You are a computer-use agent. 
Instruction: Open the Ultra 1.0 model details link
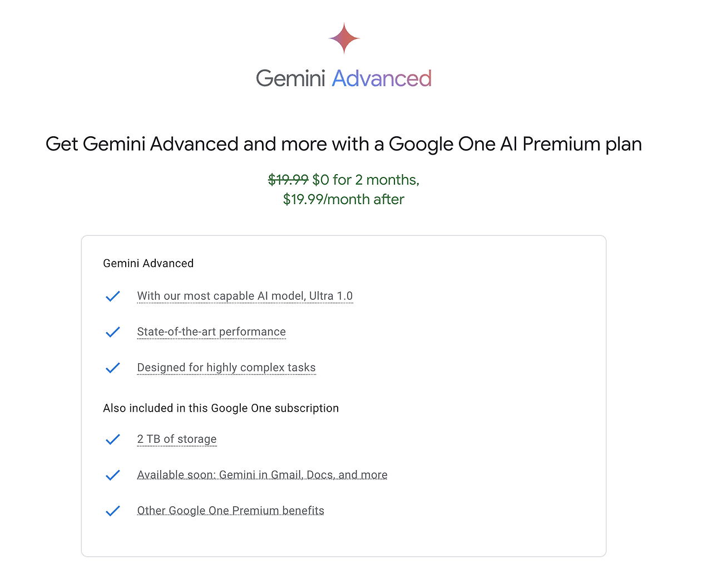245,296
